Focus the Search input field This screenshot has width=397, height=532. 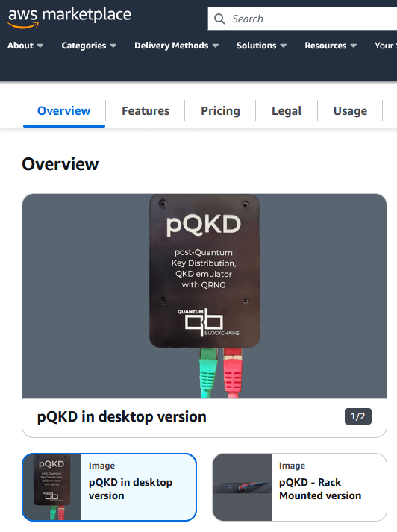302,19
